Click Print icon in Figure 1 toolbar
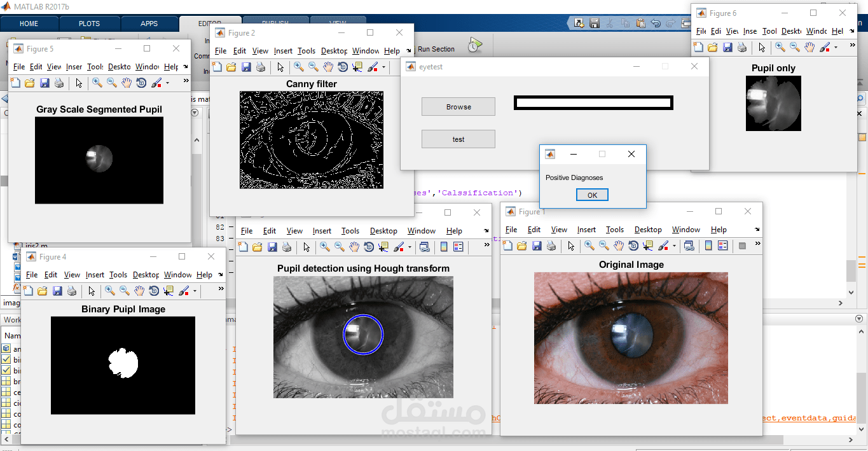Viewport: 868px width, 451px height. click(x=551, y=246)
